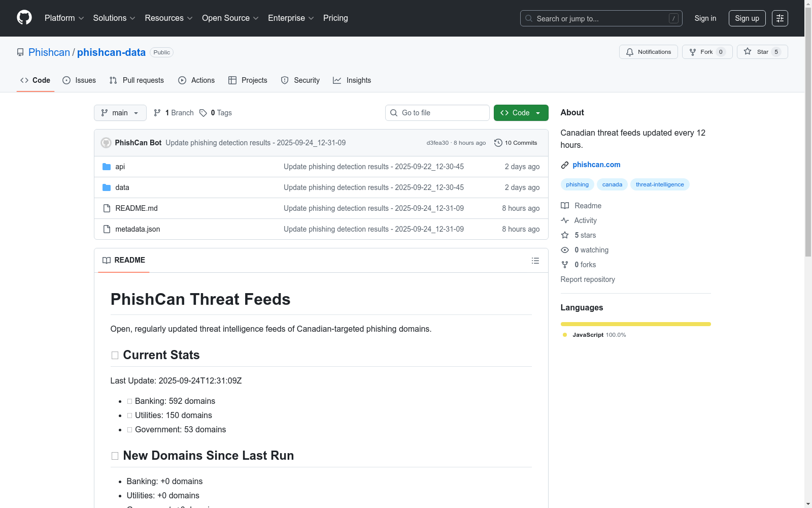Switch to the Security tab
The height and width of the screenshot is (508, 812).
click(x=300, y=80)
